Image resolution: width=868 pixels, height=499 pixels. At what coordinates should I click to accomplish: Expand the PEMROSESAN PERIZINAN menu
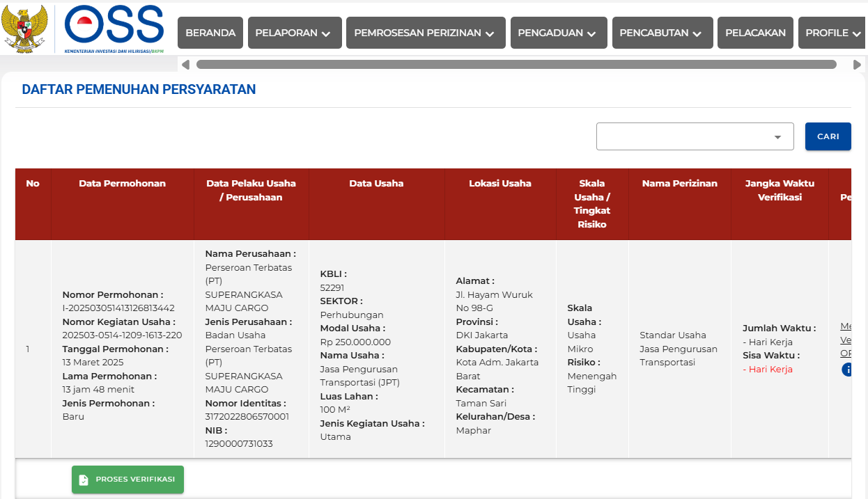click(x=424, y=33)
